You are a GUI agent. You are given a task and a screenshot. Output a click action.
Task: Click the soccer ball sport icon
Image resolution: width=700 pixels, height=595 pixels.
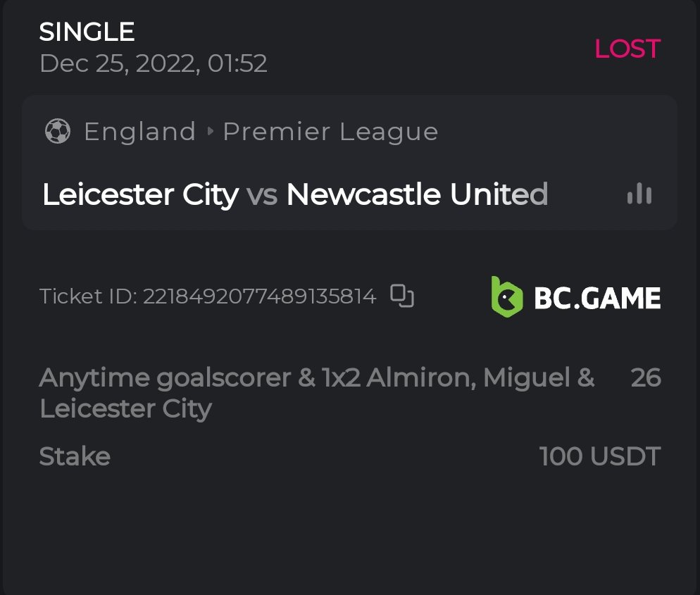pyautogui.click(x=57, y=132)
